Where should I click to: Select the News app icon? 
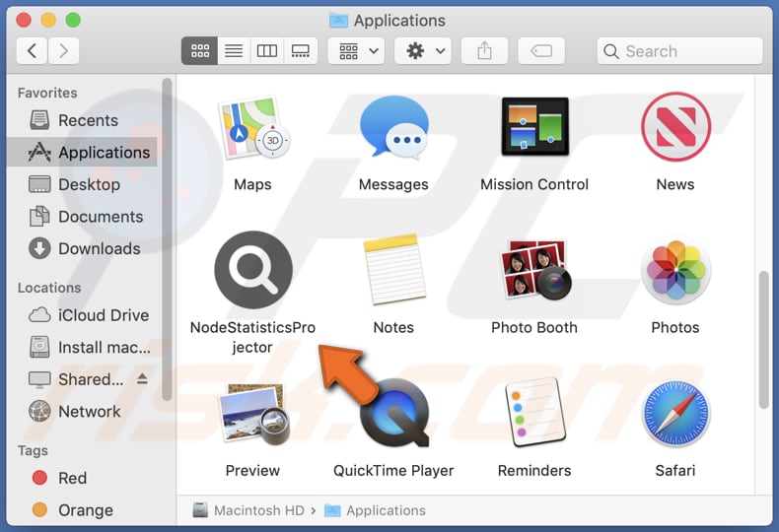(x=675, y=126)
